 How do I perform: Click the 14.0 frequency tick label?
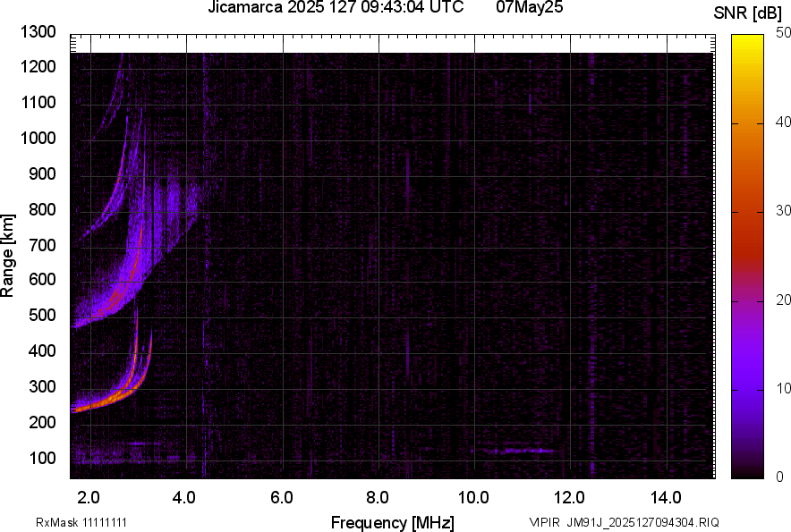click(666, 498)
